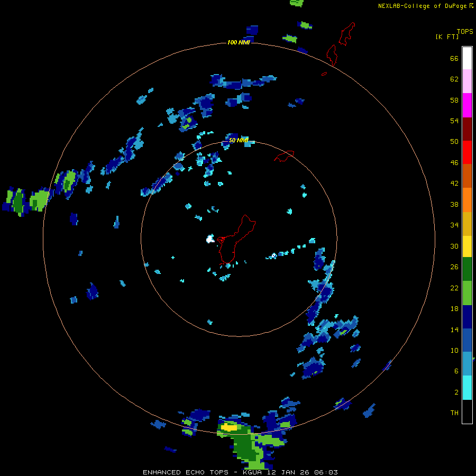Click the dark green legend band
This screenshot has width=476, height=476.
tap(467, 269)
